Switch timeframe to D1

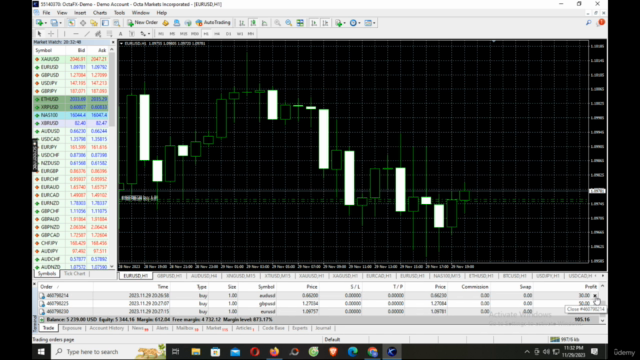pyautogui.click(x=229, y=33)
